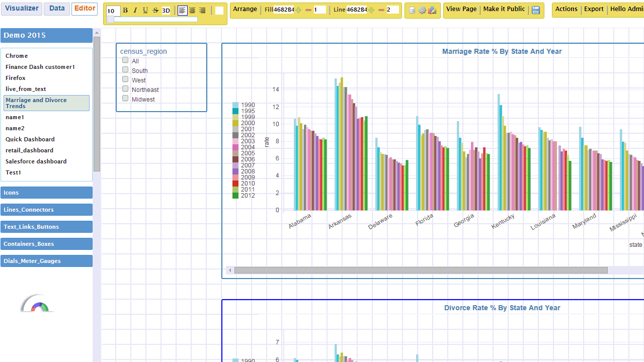Switch to the Data tab
The width and height of the screenshot is (644, 362).
[56, 9]
